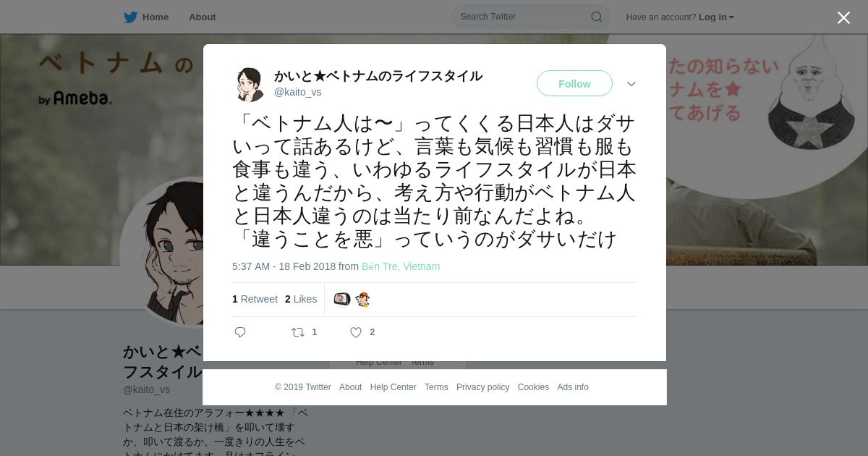Open the tweet author's avatar
This screenshot has width=868, height=456.
(x=249, y=84)
